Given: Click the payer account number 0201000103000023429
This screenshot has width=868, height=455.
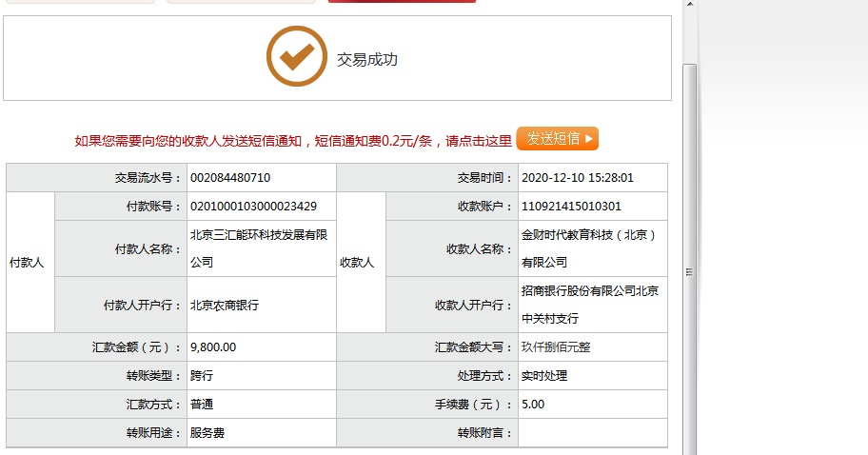Looking at the screenshot, I should (x=253, y=207).
